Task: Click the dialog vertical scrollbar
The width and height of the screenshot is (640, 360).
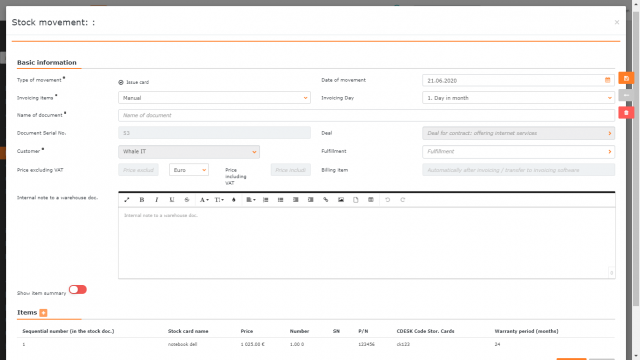Action: coord(636,159)
